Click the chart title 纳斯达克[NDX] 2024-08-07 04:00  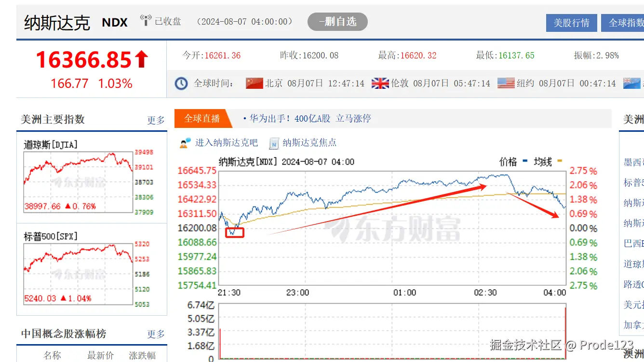[286, 162]
